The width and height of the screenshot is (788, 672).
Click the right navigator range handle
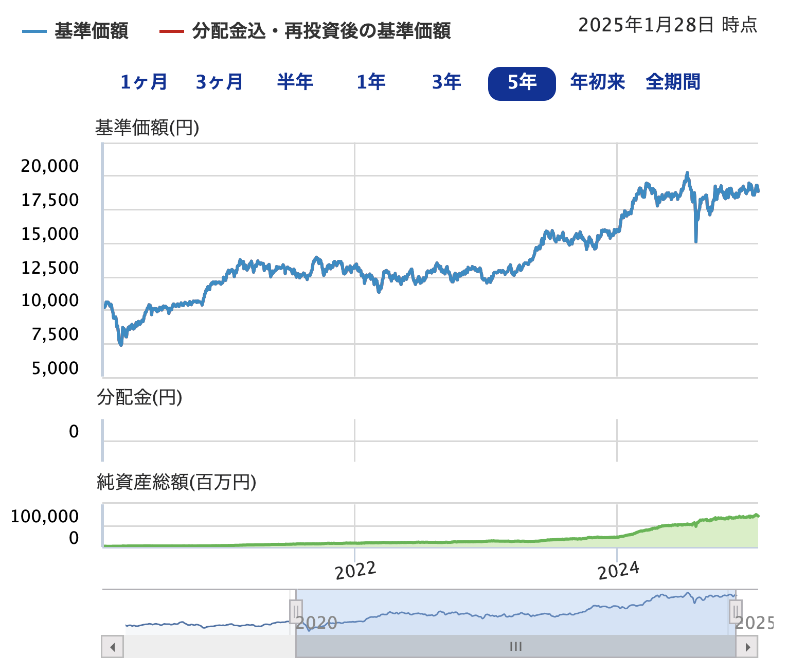[736, 612]
